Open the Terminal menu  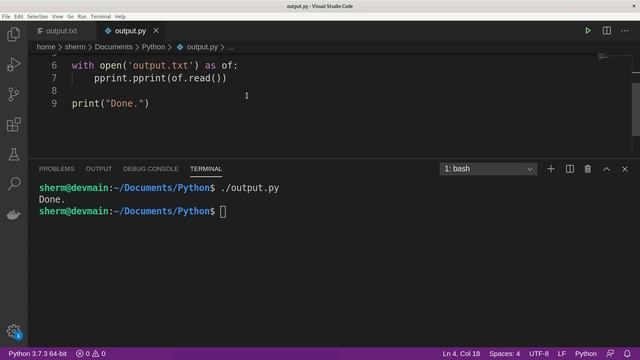pos(100,17)
